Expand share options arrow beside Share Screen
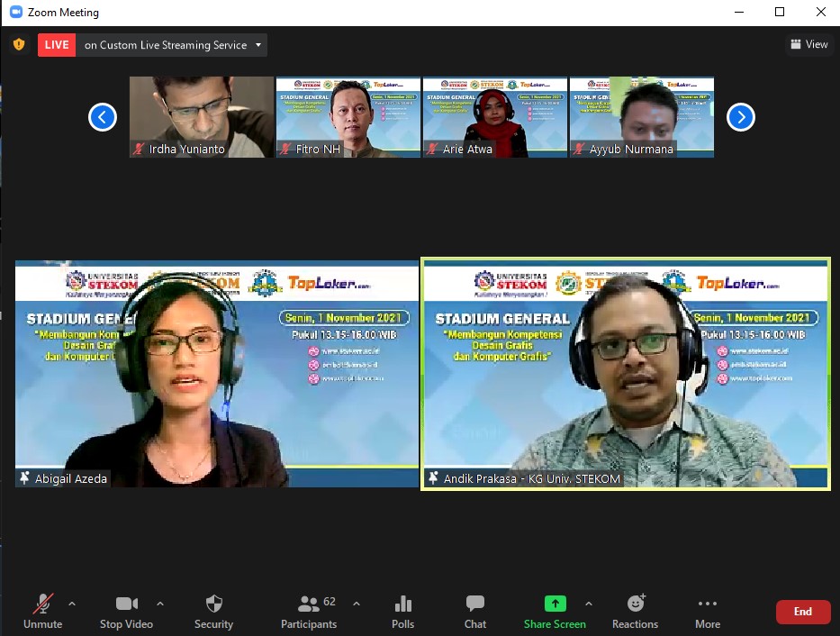Viewport: 840px width, 636px height. [589, 604]
